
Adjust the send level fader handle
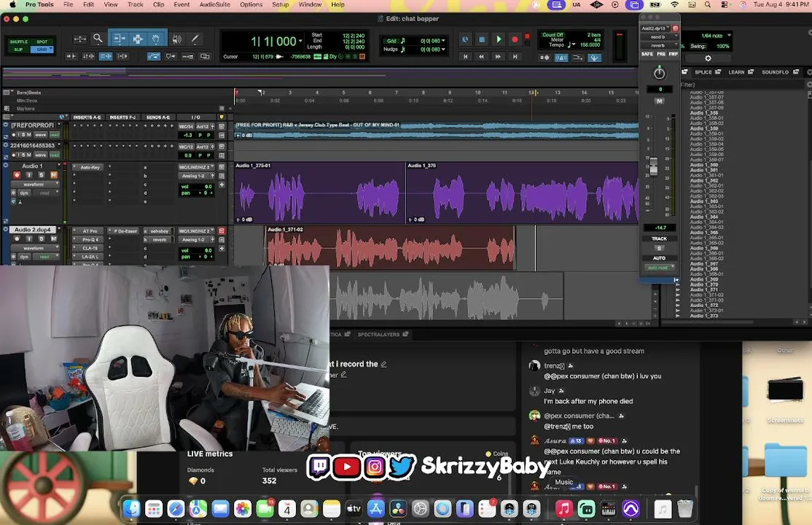(654, 166)
